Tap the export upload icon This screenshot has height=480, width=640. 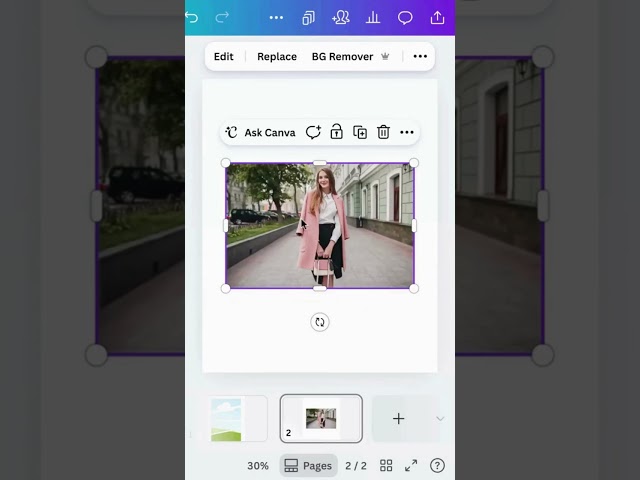click(437, 18)
